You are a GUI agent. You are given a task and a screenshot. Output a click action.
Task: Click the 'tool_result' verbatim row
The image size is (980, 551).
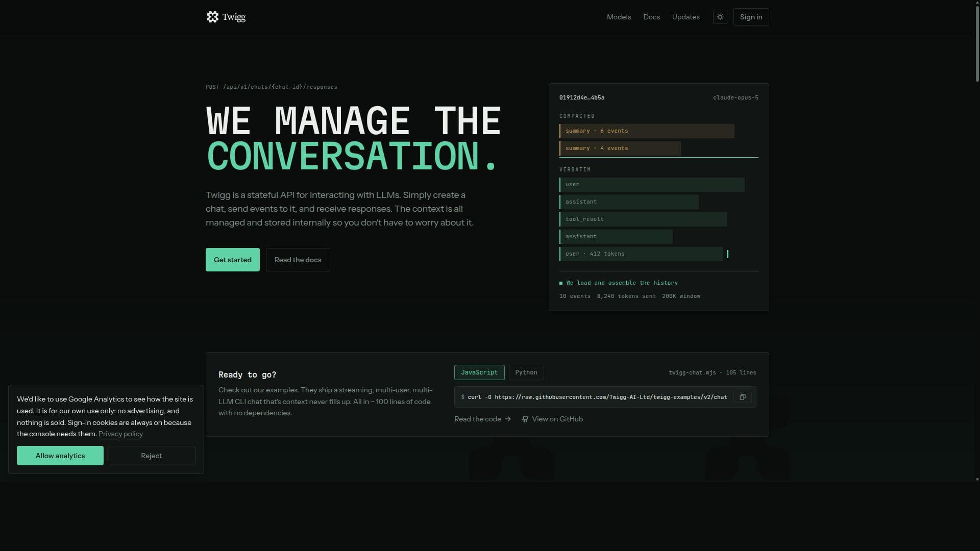tap(643, 219)
